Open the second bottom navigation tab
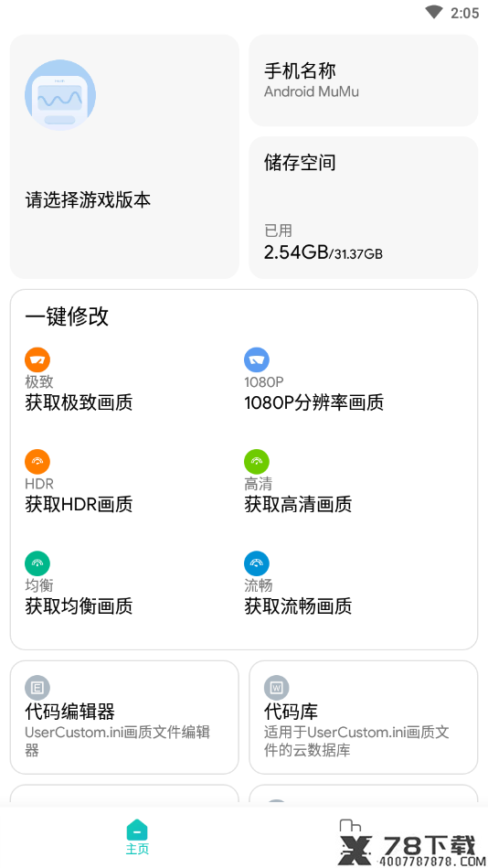488x868 pixels. click(351, 836)
